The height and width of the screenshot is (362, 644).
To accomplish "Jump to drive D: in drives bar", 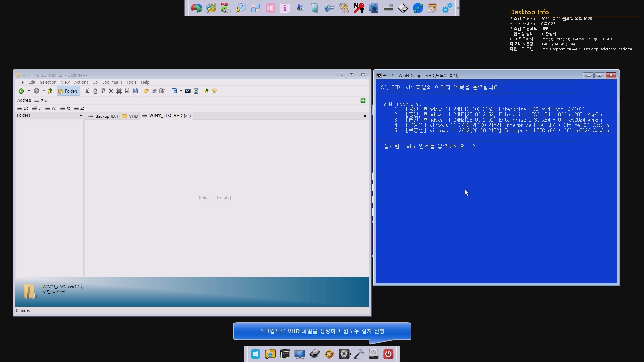I will coord(23,108).
